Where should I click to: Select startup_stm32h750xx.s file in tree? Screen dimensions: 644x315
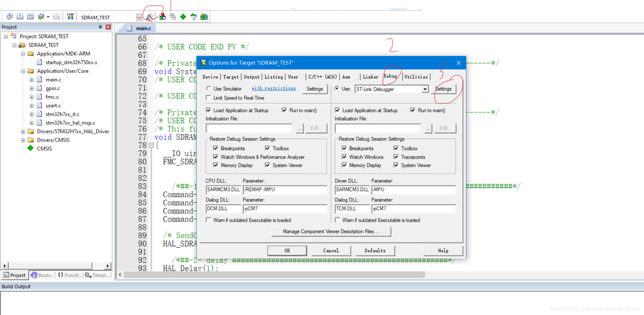click(71, 62)
